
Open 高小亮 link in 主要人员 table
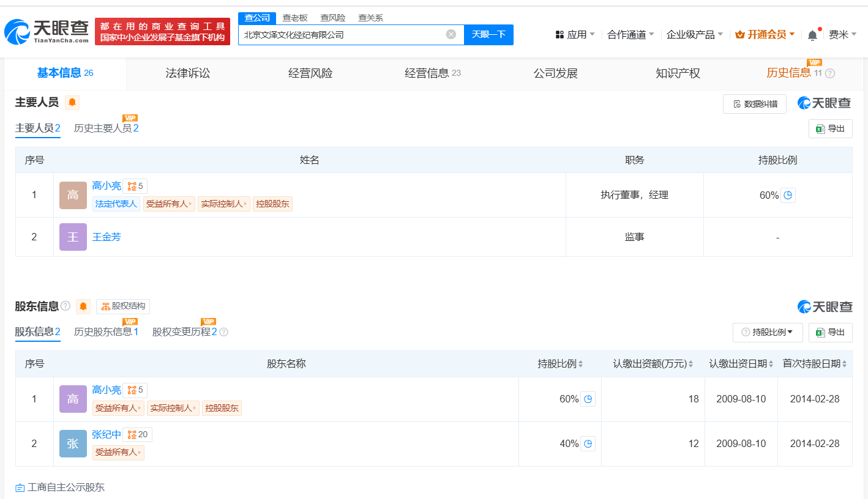pos(107,186)
